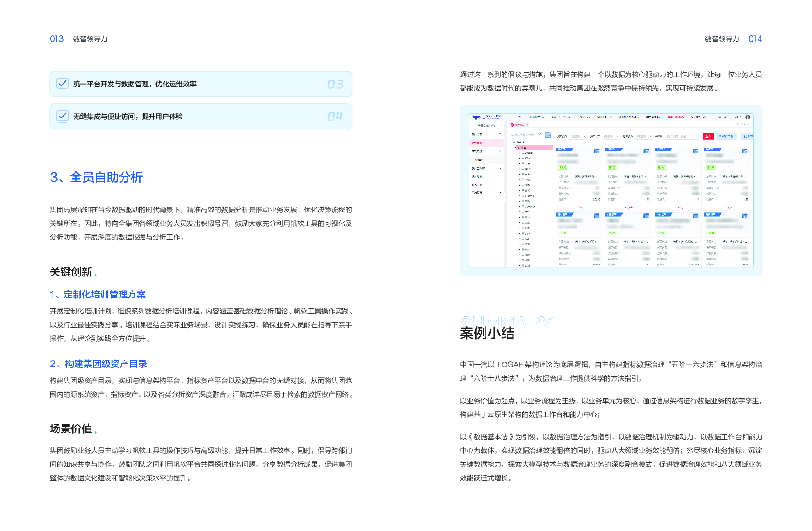Click the 关键创新 heading
812x531 pixels.
tap(71, 272)
